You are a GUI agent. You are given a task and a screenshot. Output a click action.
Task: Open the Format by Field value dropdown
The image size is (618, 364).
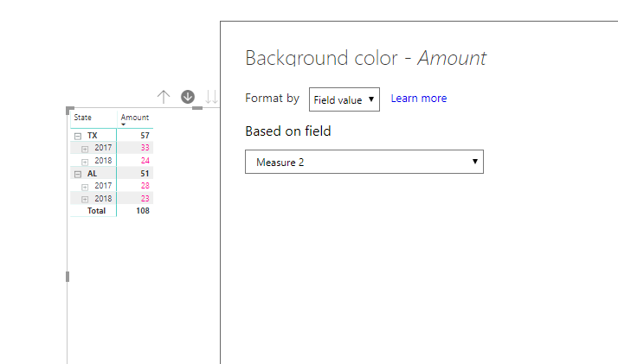coord(344,99)
